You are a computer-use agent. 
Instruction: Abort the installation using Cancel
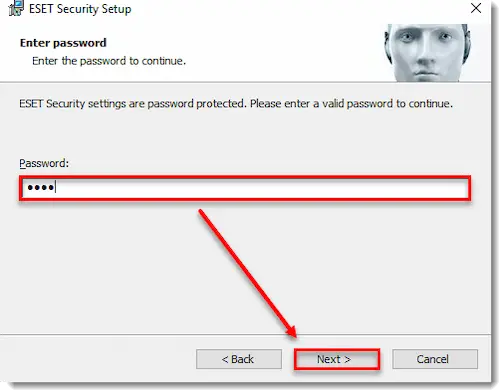pyautogui.click(x=435, y=359)
